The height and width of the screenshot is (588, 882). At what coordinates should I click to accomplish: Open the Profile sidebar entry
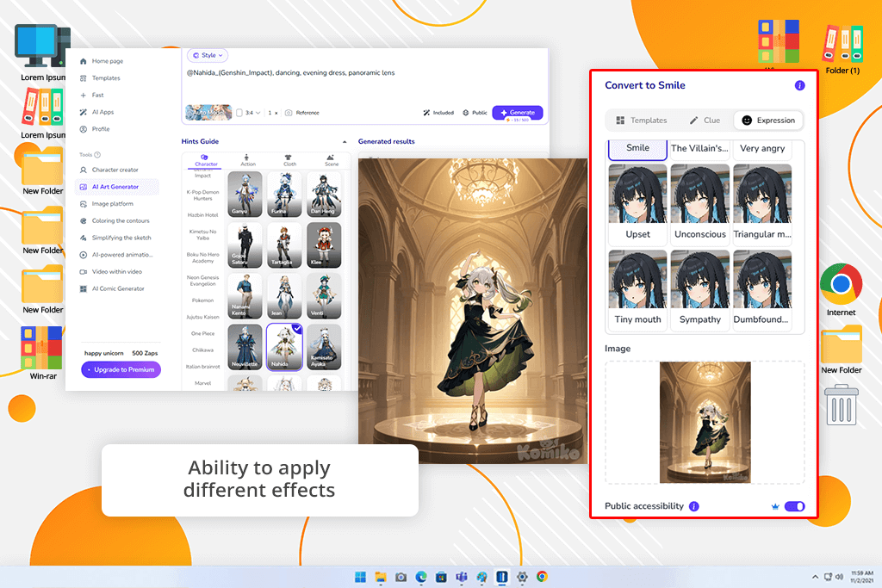(x=95, y=129)
